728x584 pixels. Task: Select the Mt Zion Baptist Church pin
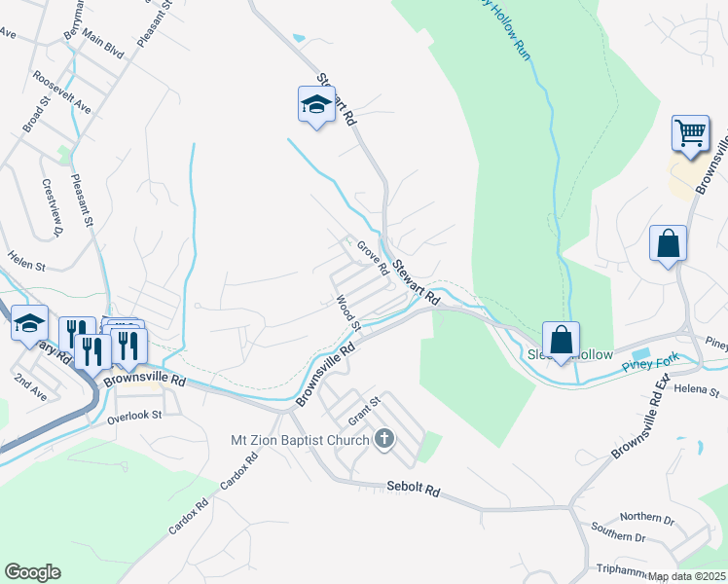384,439
